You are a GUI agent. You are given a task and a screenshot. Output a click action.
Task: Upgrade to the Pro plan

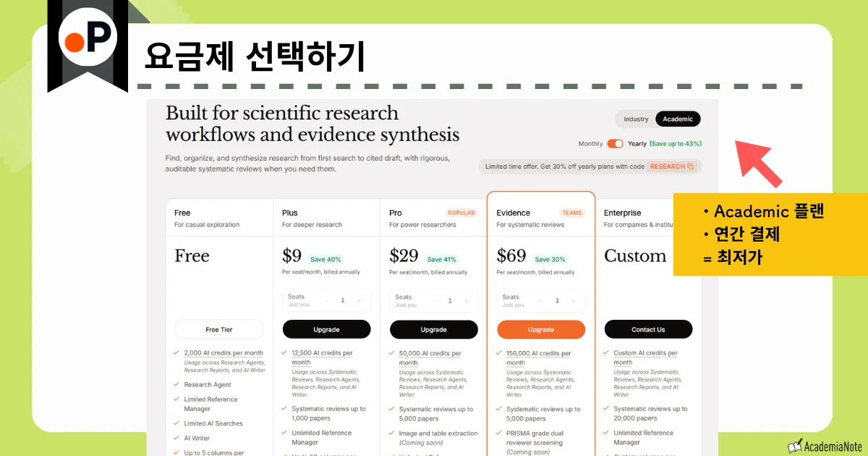point(433,329)
